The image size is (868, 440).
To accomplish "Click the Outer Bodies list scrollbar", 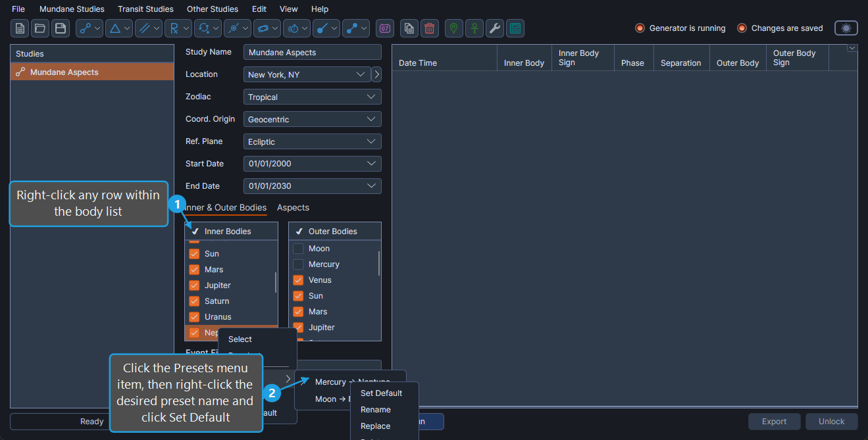I will pos(379,263).
